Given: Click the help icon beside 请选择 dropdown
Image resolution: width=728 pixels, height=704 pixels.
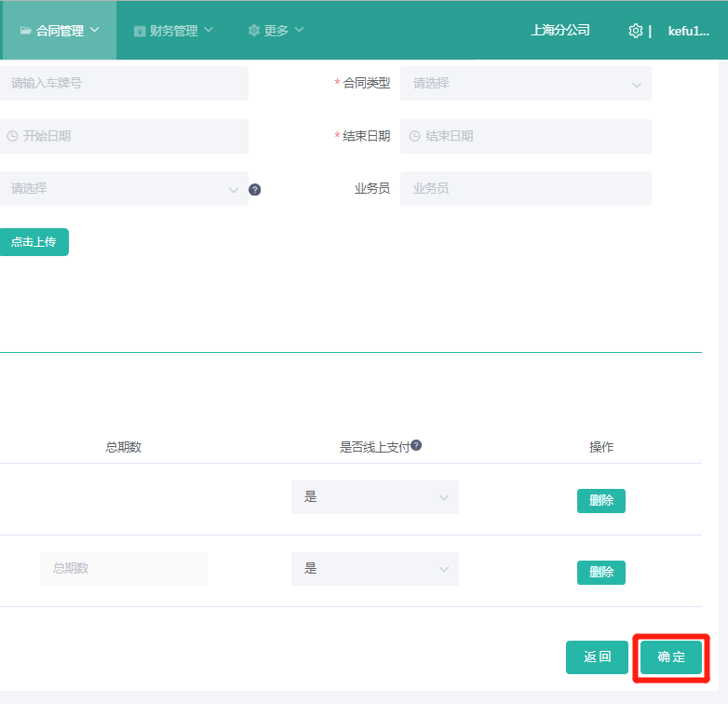Looking at the screenshot, I should pyautogui.click(x=255, y=189).
